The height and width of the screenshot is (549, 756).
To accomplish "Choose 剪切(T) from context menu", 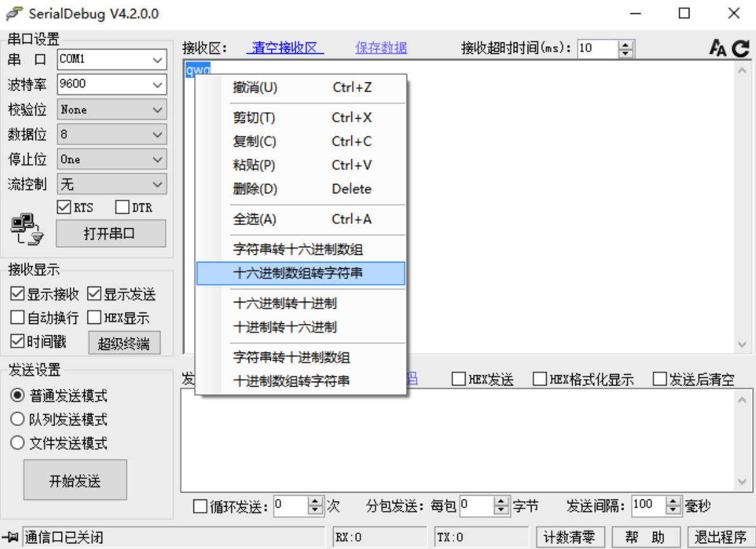I will (301, 118).
